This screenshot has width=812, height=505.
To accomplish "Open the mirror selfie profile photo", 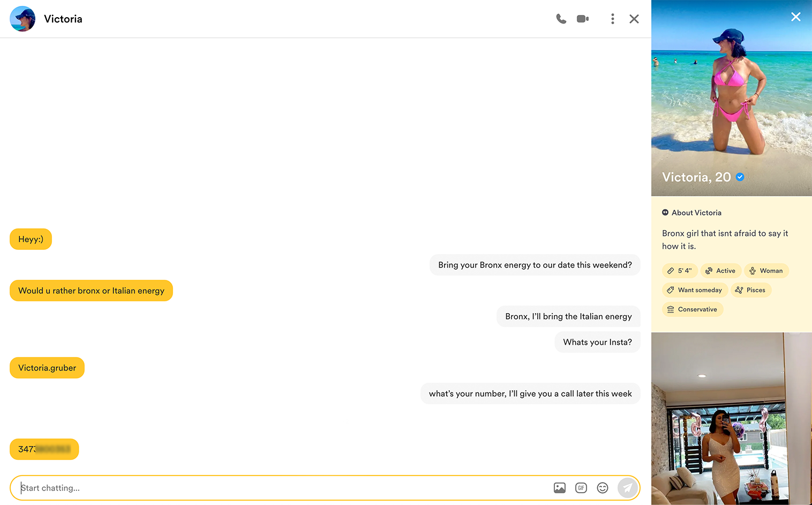I will [731, 418].
